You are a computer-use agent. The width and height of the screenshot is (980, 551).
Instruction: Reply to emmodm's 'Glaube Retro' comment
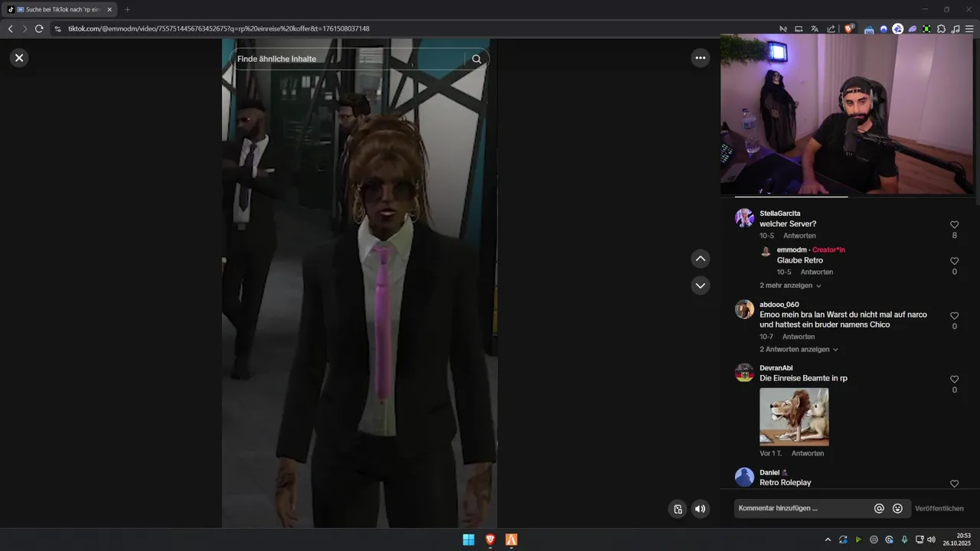(816, 272)
